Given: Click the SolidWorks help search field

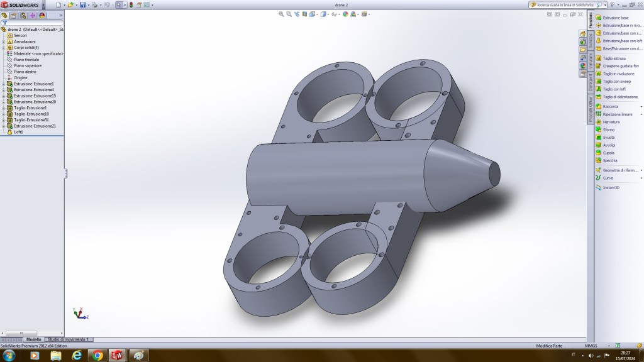Looking at the screenshot, I should coord(565,4).
